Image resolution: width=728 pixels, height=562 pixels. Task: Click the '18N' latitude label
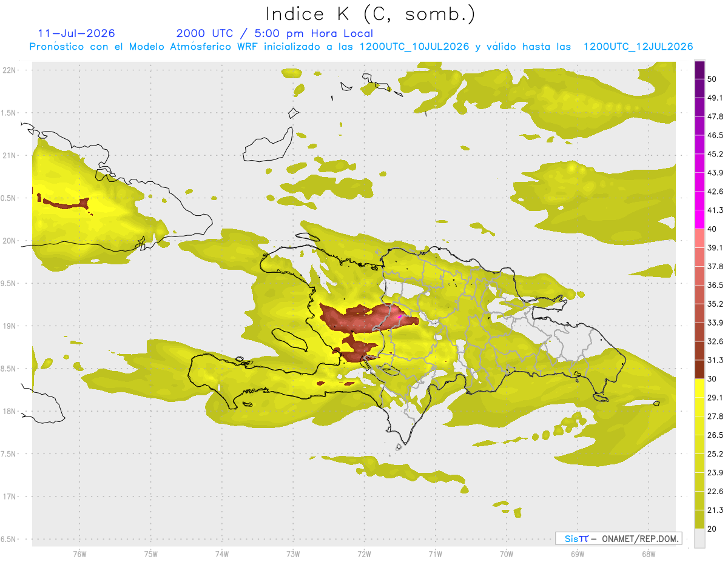click(x=10, y=411)
